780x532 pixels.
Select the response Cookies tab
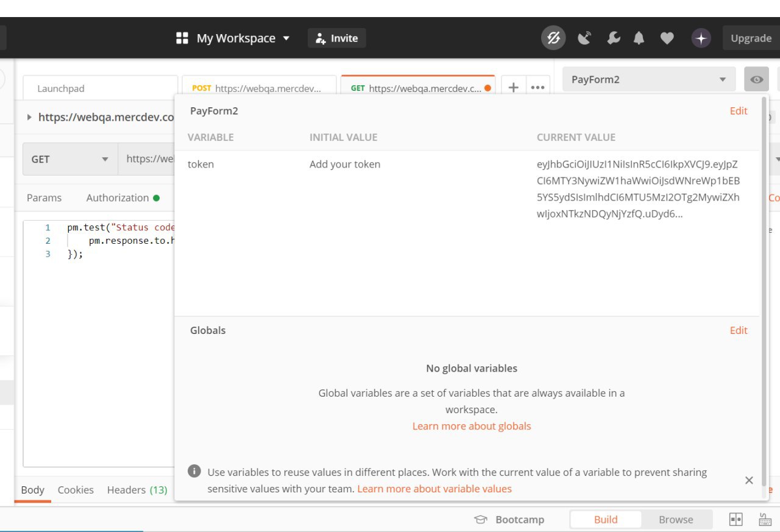point(76,490)
